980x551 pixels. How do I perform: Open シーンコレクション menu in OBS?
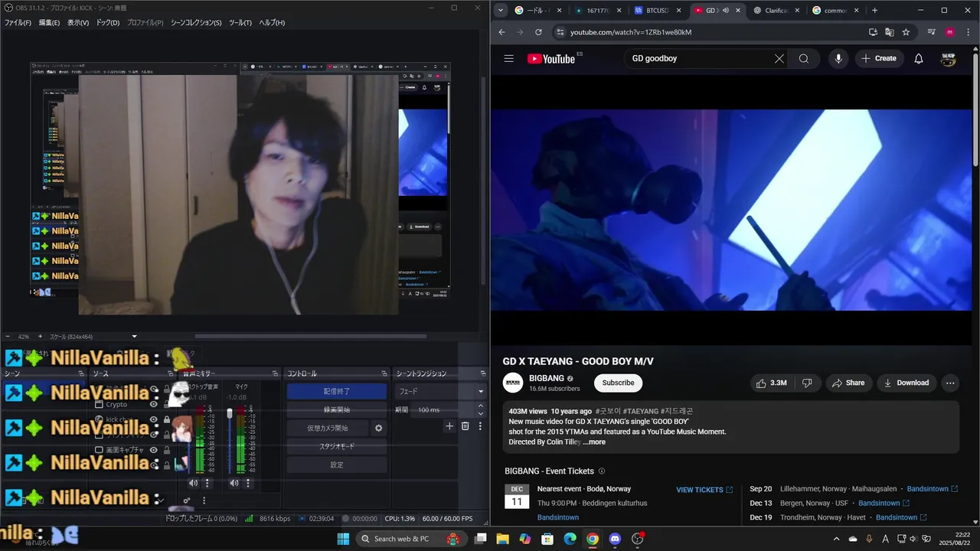click(196, 23)
